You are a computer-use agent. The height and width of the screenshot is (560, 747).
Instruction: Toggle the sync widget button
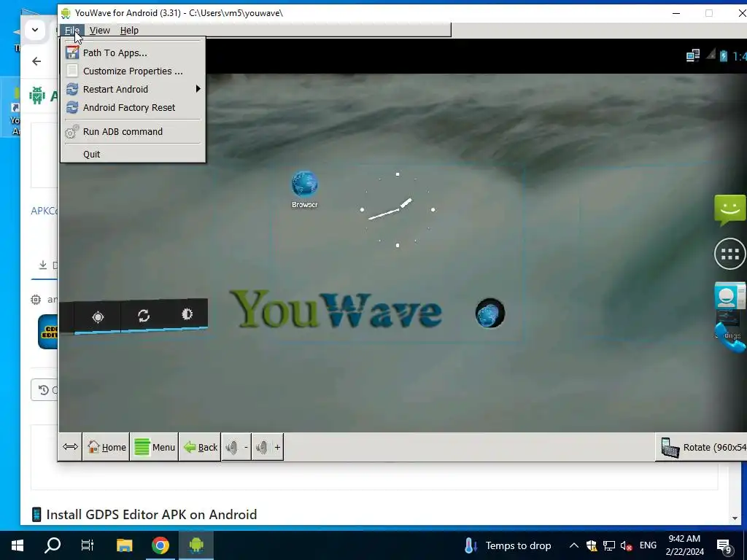[x=144, y=315]
